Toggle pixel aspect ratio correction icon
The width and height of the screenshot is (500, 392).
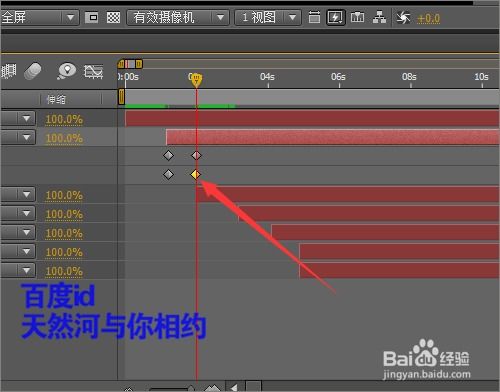[314, 17]
